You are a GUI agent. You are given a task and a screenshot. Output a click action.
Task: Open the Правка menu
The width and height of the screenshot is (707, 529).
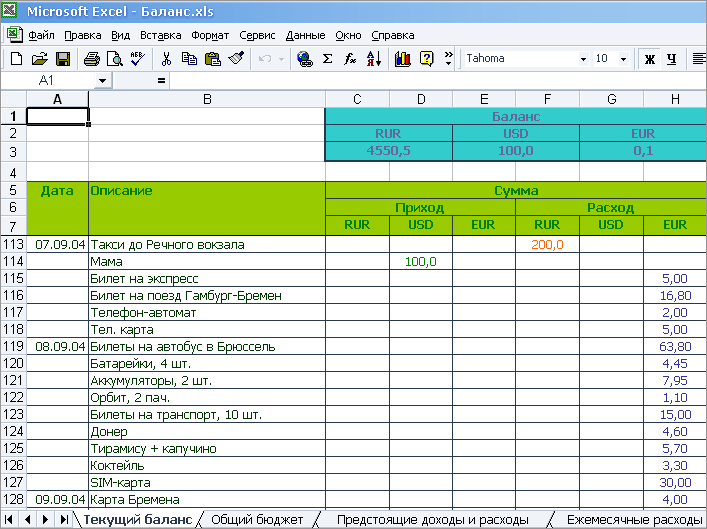pyautogui.click(x=83, y=35)
